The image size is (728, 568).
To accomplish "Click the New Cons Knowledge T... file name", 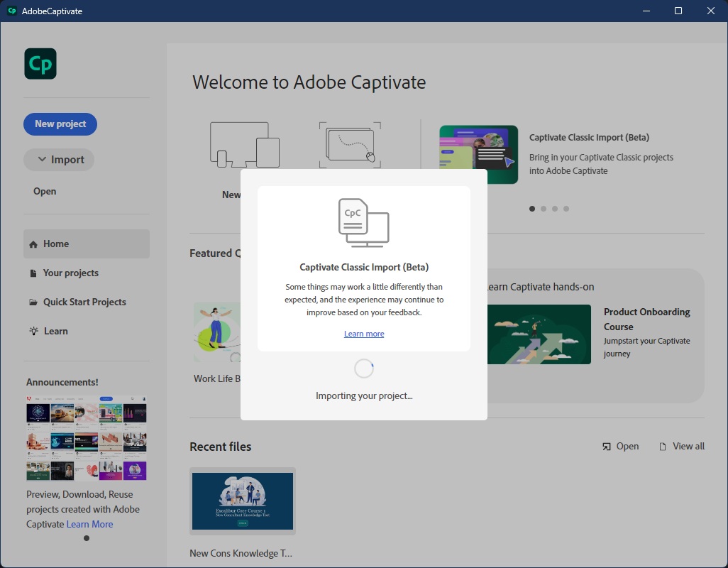I will pyautogui.click(x=241, y=554).
